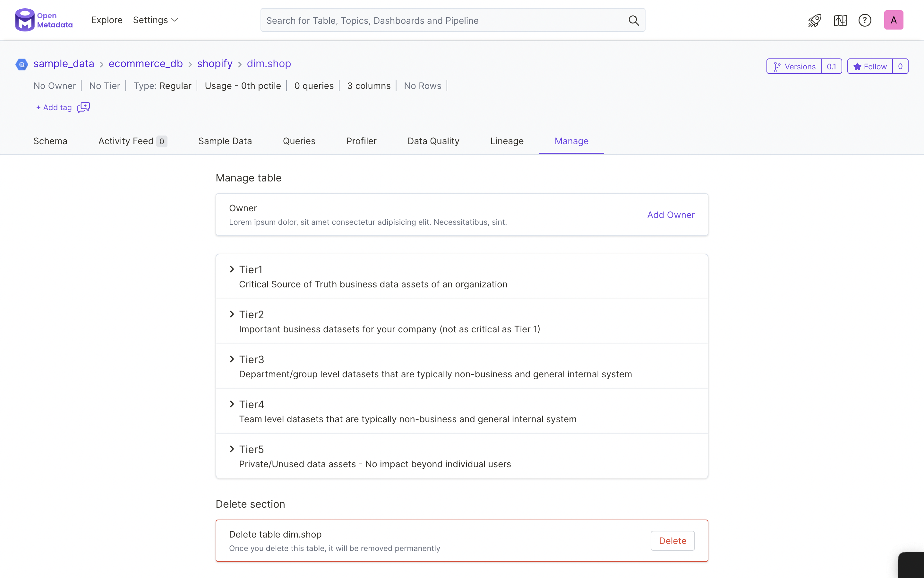Open the shopify breadcrumb link
Viewport: 924px width, 578px height.
tap(215, 64)
